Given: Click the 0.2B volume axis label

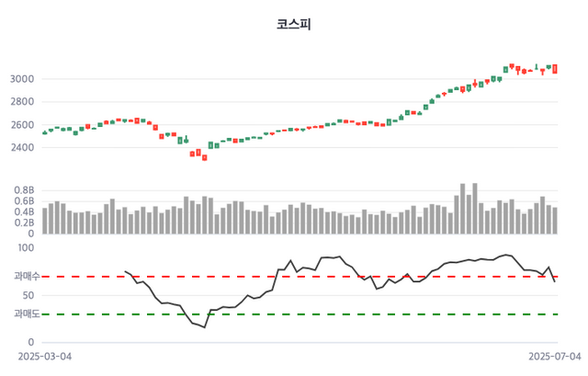Looking at the screenshot, I should click(23, 223).
